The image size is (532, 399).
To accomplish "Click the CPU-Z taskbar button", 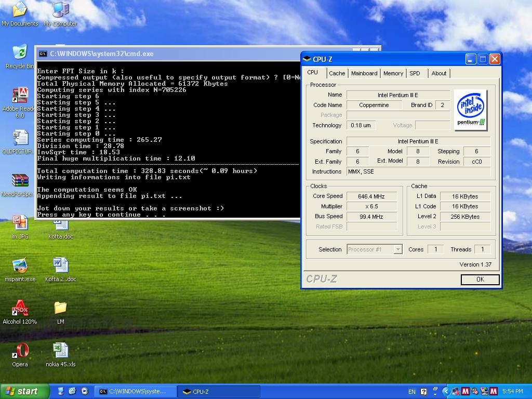I will (x=219, y=392).
